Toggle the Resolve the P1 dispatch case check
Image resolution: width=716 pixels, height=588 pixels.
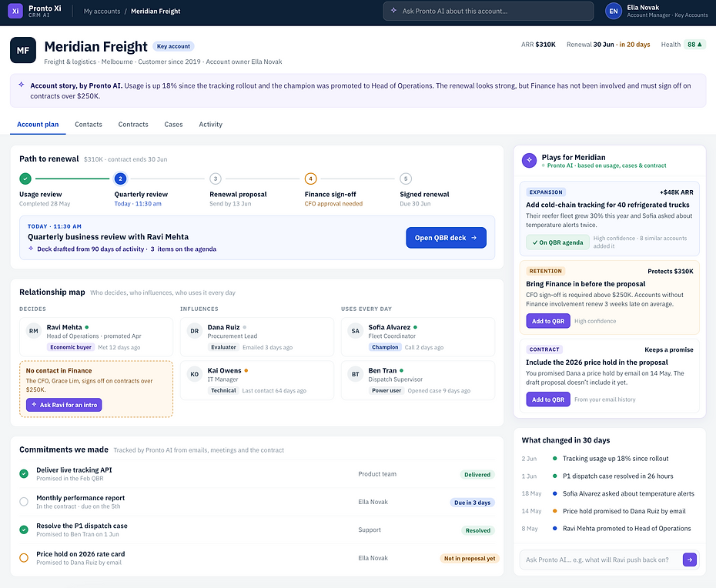pos(24,530)
